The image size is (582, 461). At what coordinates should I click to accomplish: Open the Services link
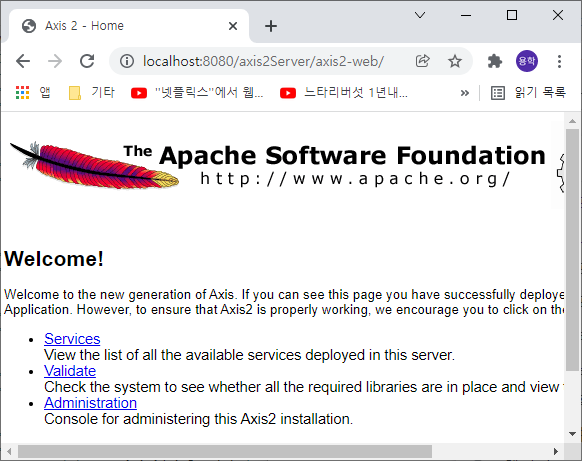tap(72, 339)
